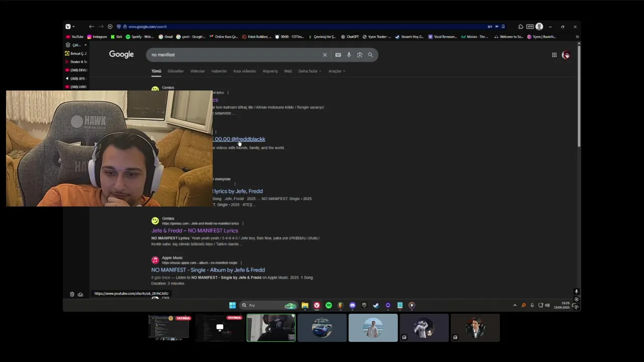The height and width of the screenshot is (362, 644).
Task: Open Discord from the taskbar
Action: 352,305
